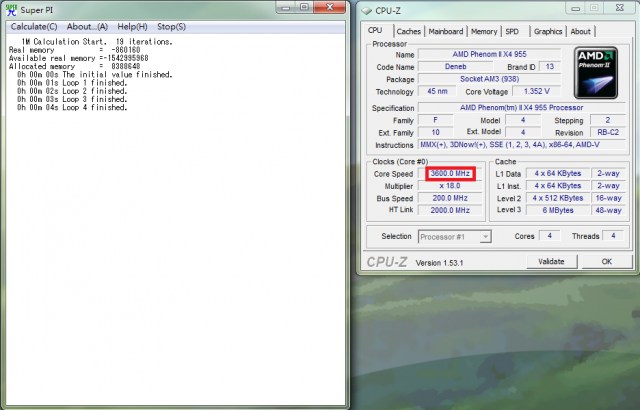Click the Validate button
Screen dimensions: 640x410
(551, 262)
